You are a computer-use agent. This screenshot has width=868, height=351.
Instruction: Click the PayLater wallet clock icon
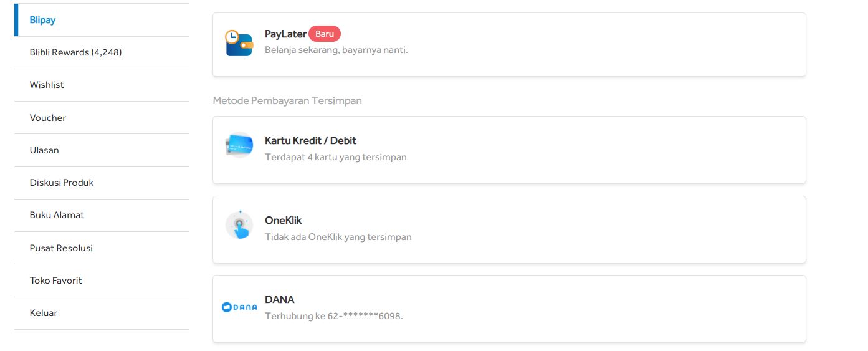click(x=239, y=43)
